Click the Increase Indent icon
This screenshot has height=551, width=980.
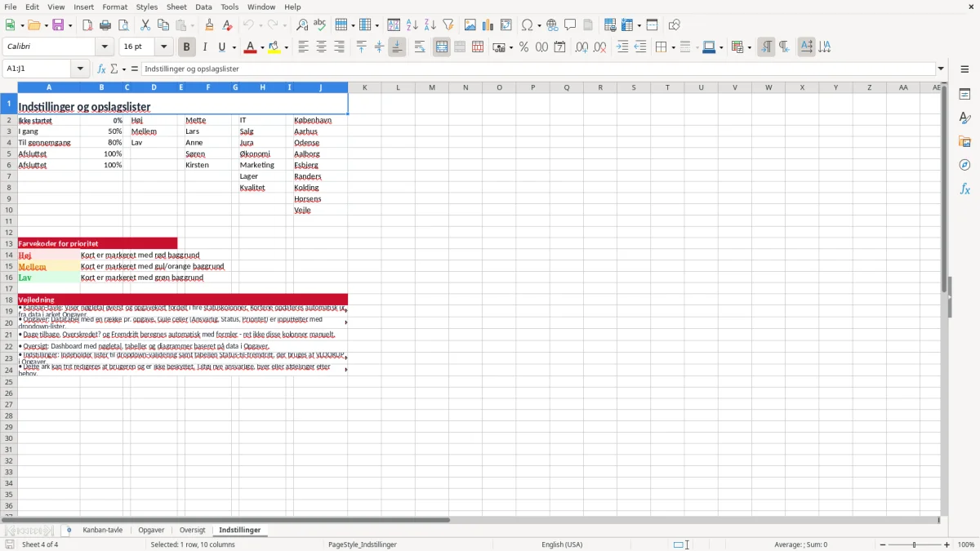point(622,47)
